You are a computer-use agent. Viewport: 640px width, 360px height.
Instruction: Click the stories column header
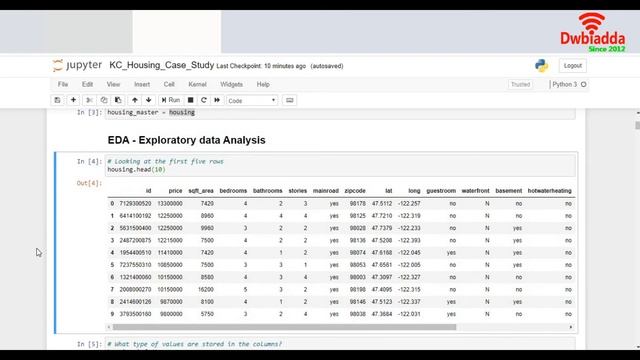(298, 191)
